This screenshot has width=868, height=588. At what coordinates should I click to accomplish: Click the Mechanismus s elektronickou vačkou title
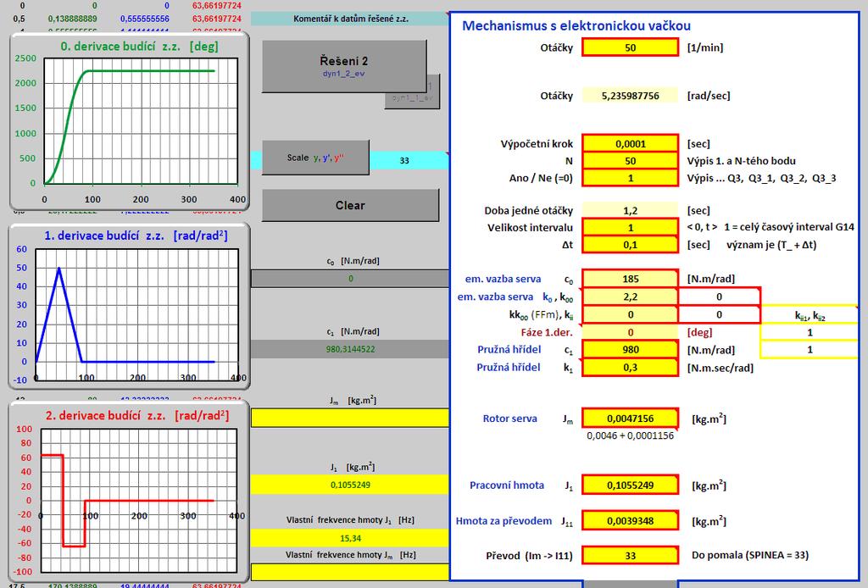click(576, 25)
